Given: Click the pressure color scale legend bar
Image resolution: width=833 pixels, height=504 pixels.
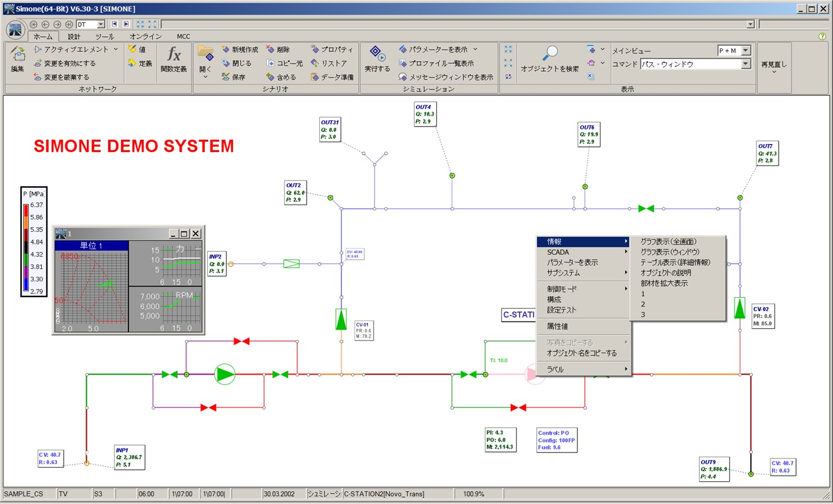Looking at the screenshot, I should tap(26, 248).
